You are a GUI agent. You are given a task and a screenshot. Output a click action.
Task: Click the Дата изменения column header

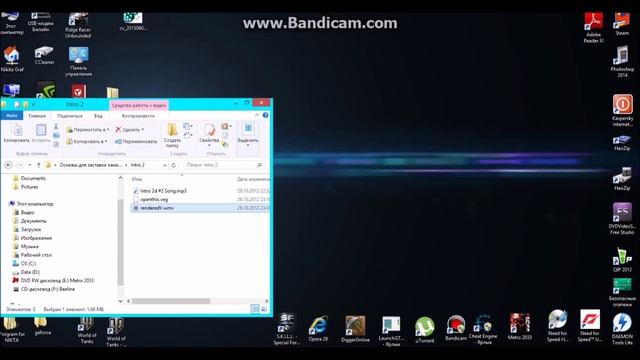(253, 179)
